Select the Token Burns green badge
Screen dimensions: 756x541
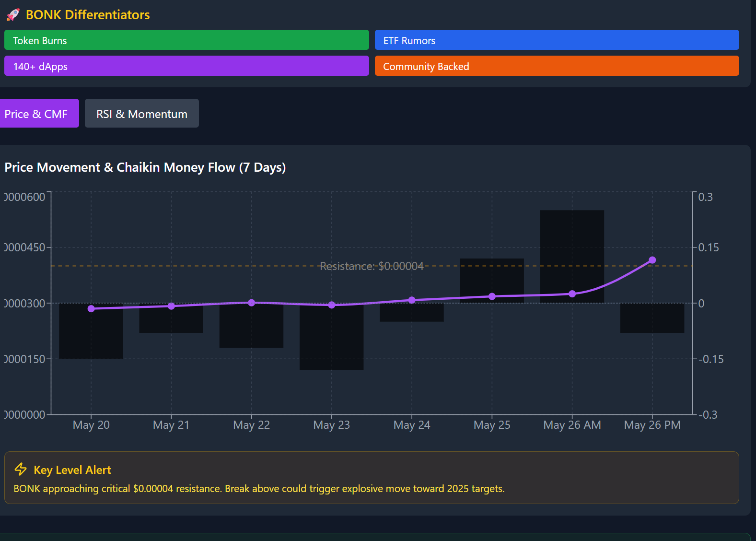(x=186, y=40)
